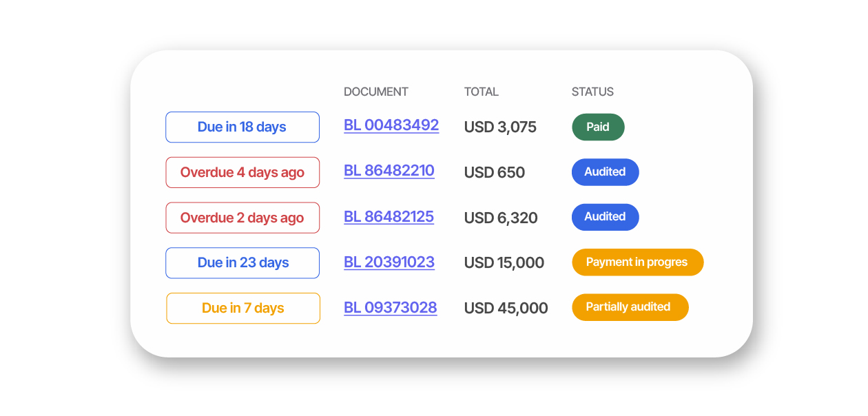
Task: Click the green "Paid" status pill
Action: [x=598, y=127]
